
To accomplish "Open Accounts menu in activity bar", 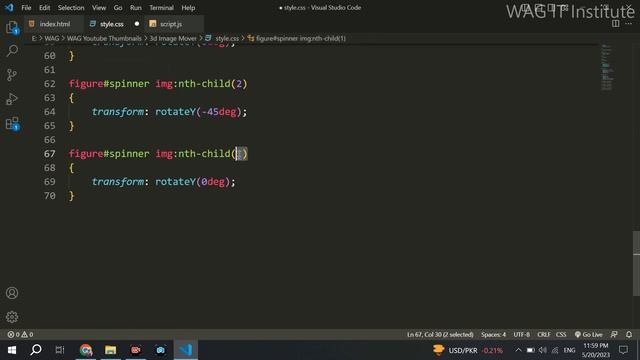I will point(12,293).
